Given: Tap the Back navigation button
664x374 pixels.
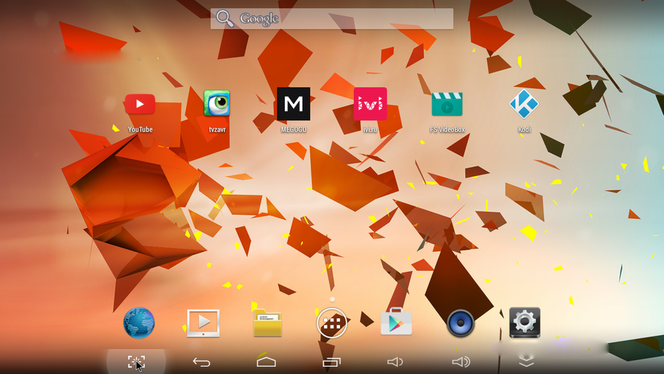Looking at the screenshot, I should 202,362.
